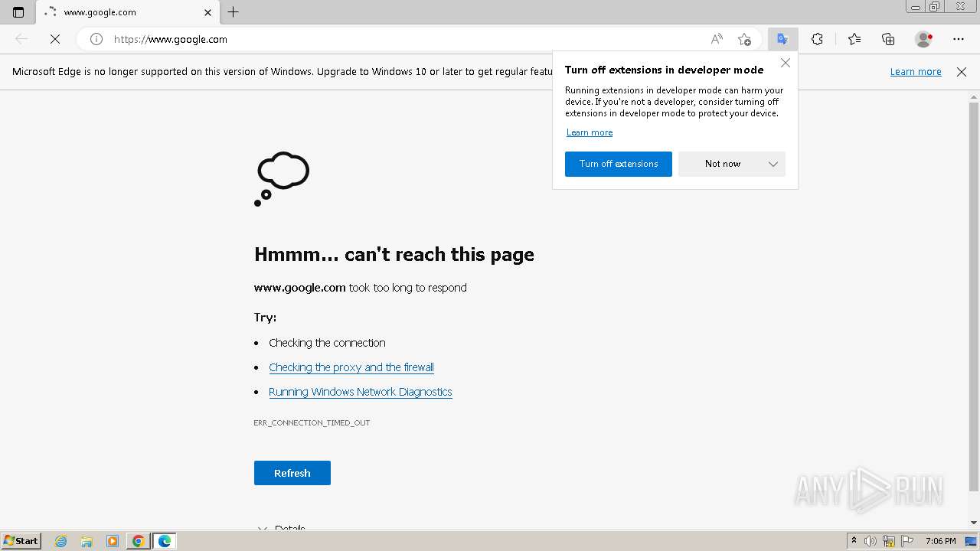Click the scrollbar down arrow

point(974,523)
